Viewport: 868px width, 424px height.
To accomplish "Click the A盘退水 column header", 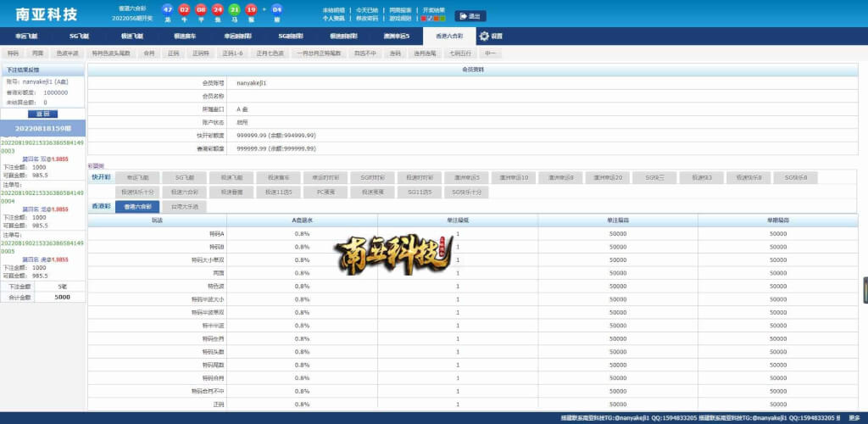I will [303, 220].
